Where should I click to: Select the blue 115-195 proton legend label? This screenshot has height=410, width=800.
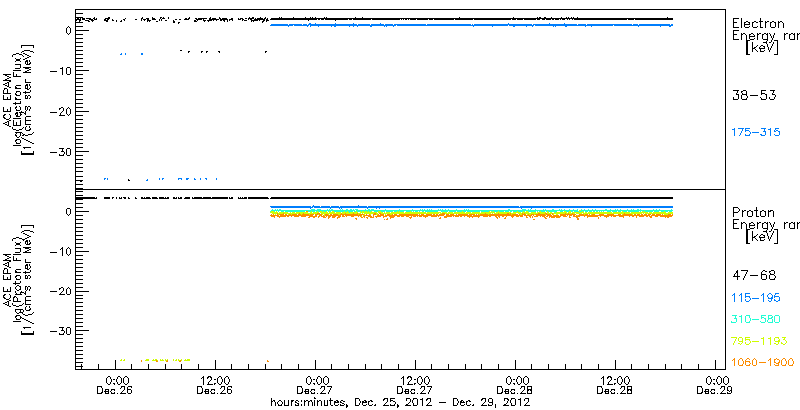756,298
